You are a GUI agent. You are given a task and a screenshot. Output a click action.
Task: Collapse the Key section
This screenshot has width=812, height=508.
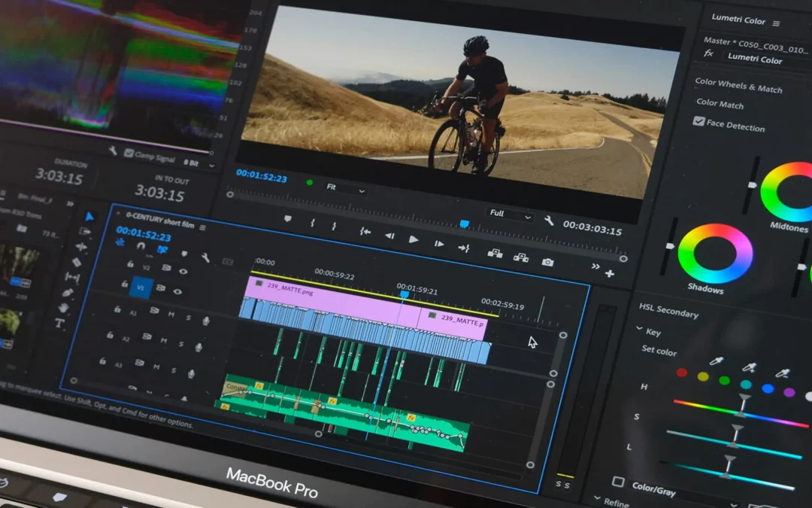point(640,329)
